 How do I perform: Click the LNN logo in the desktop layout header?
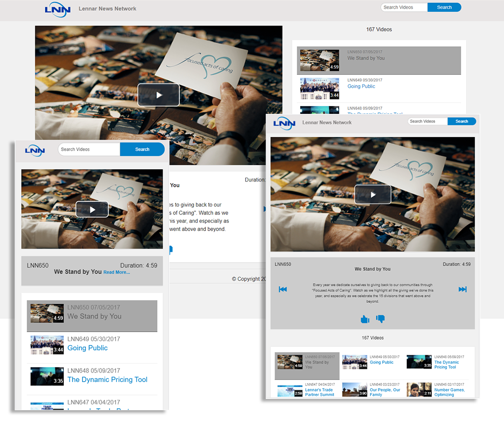coord(57,10)
